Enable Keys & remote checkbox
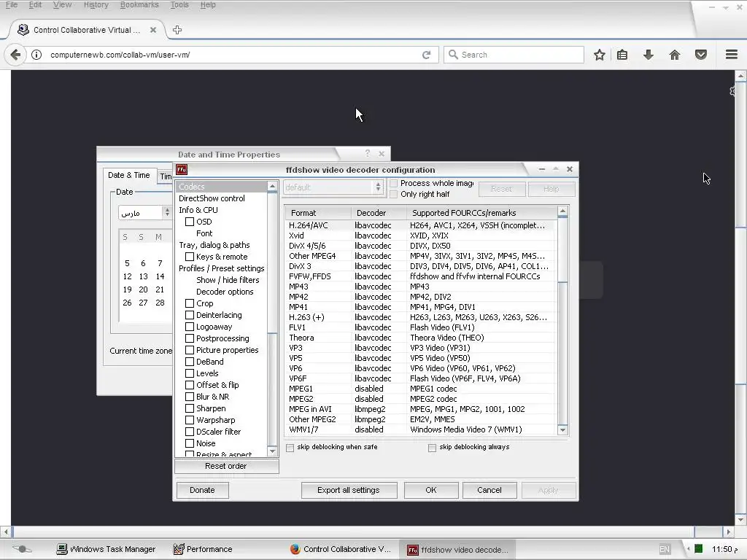747x560 pixels. coord(190,257)
